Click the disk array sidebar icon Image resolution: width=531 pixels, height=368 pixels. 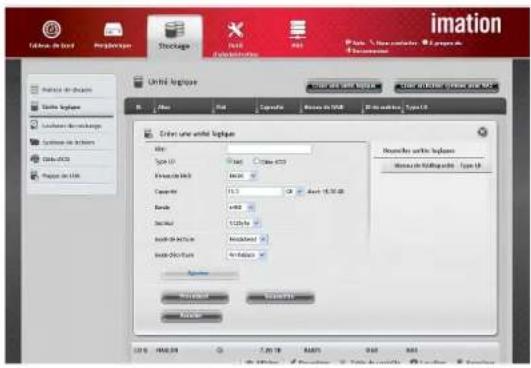(34, 89)
